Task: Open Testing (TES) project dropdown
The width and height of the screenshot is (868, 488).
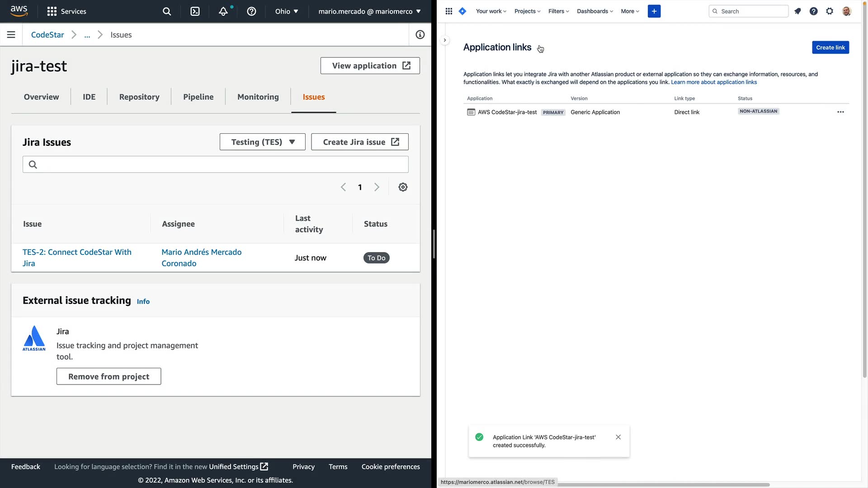Action: (262, 142)
